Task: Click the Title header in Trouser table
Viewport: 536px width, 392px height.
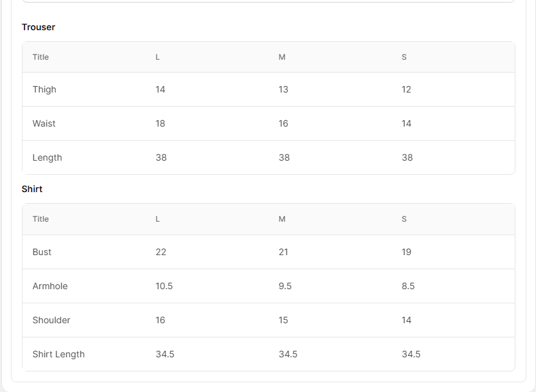Action: 40,57
